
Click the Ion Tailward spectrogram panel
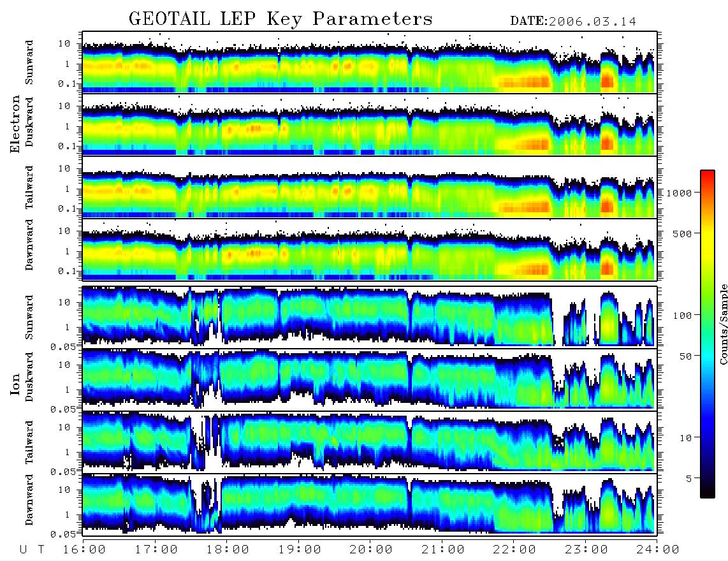[370, 442]
